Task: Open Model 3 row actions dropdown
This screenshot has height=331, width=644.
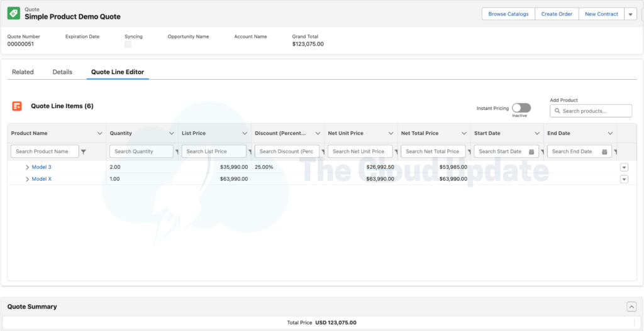Action: tap(625, 167)
